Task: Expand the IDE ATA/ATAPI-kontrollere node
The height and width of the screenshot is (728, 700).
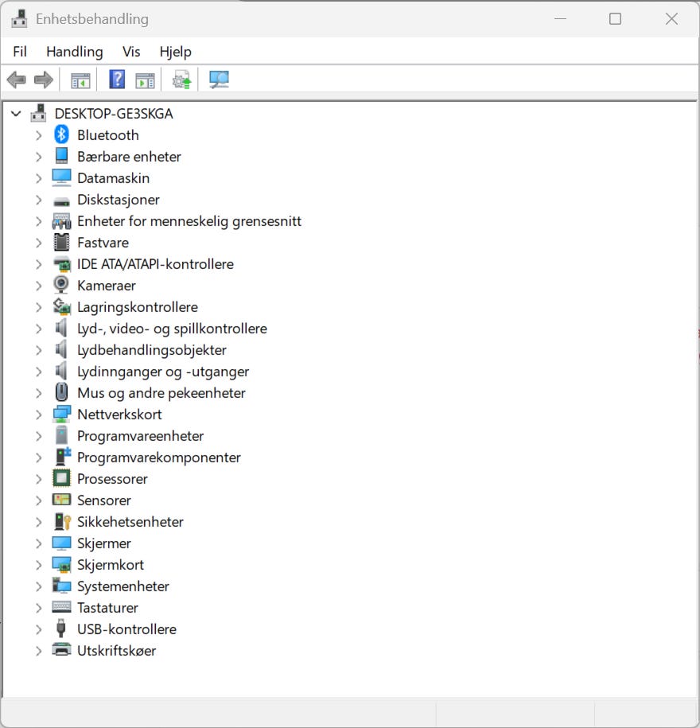Action: pos(38,264)
